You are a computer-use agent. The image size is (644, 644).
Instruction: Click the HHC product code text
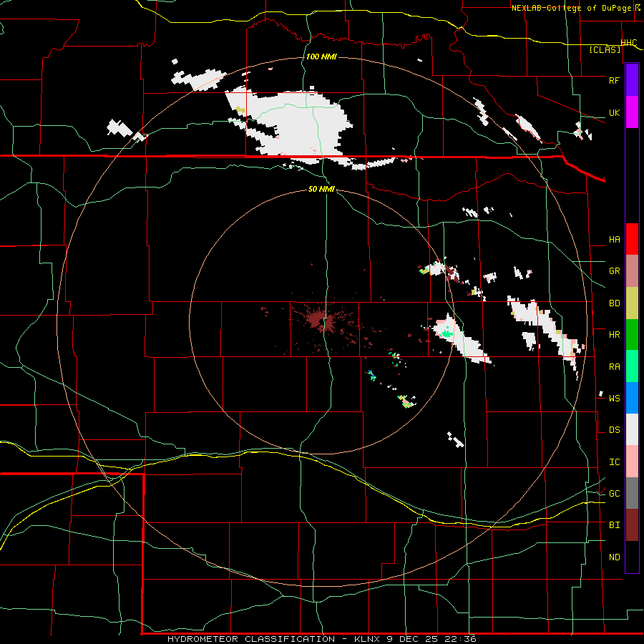[x=628, y=43]
